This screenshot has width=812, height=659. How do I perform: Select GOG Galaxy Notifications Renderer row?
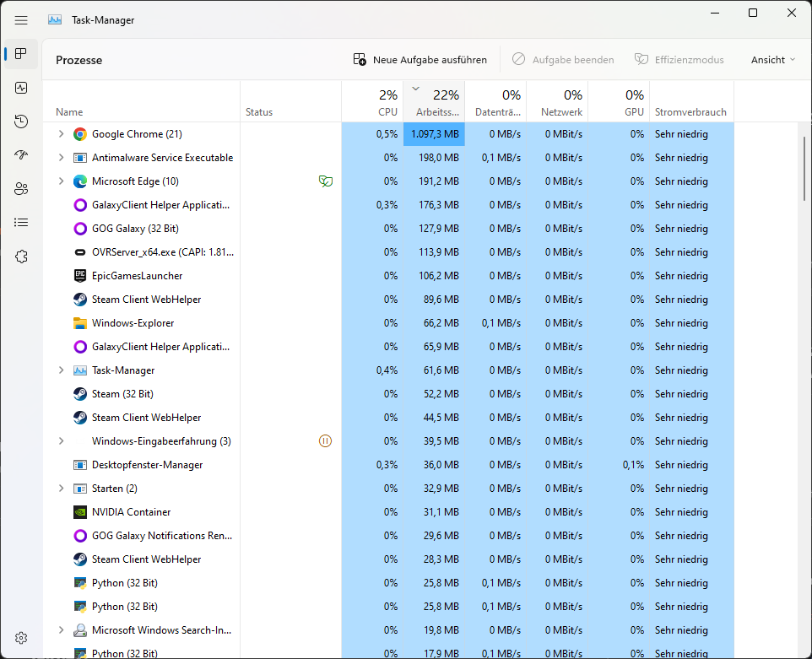388,535
